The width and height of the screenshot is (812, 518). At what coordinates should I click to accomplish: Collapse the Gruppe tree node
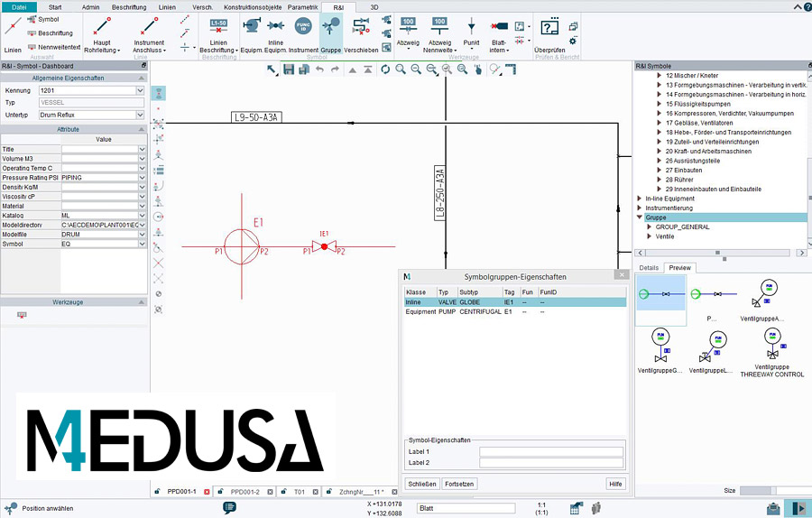(640, 217)
